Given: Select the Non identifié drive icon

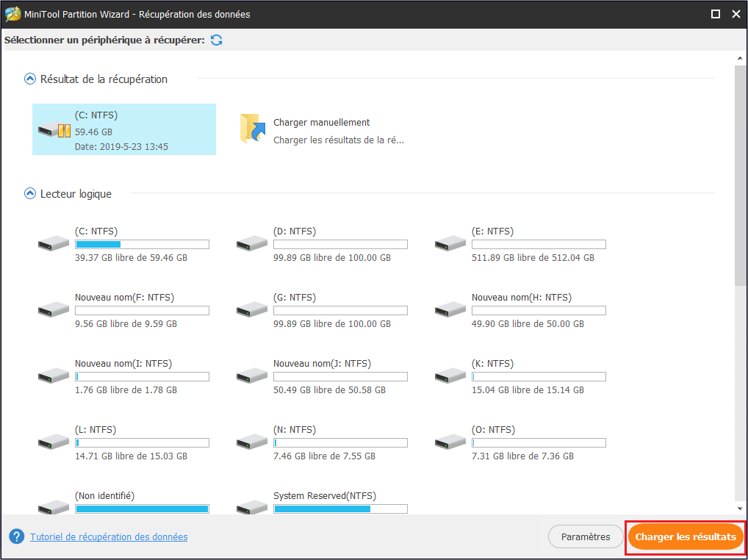Looking at the screenshot, I should point(54,506).
